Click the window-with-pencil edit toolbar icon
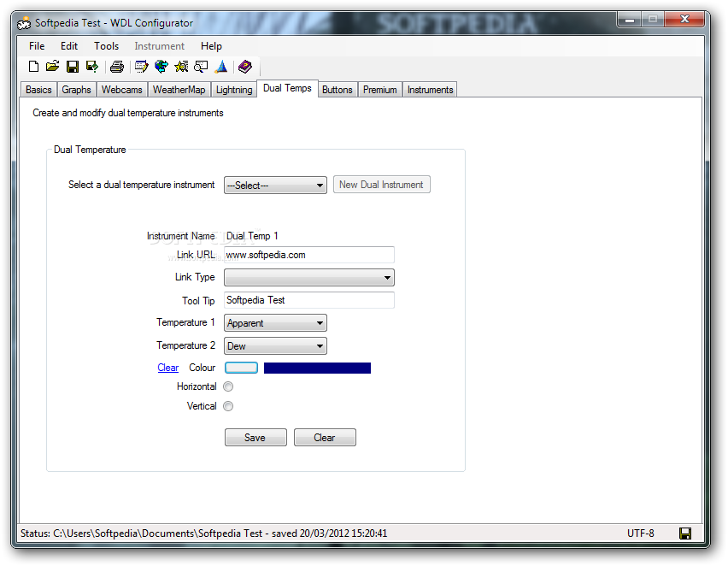728x566 pixels. tap(141, 67)
